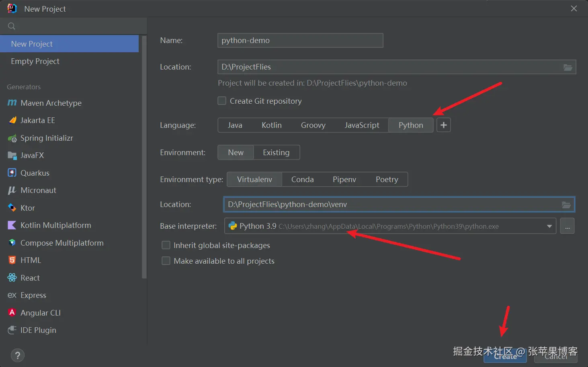Viewport: 588px width, 367px height.
Task: Browse venv location with folder icon
Action: tap(566, 205)
